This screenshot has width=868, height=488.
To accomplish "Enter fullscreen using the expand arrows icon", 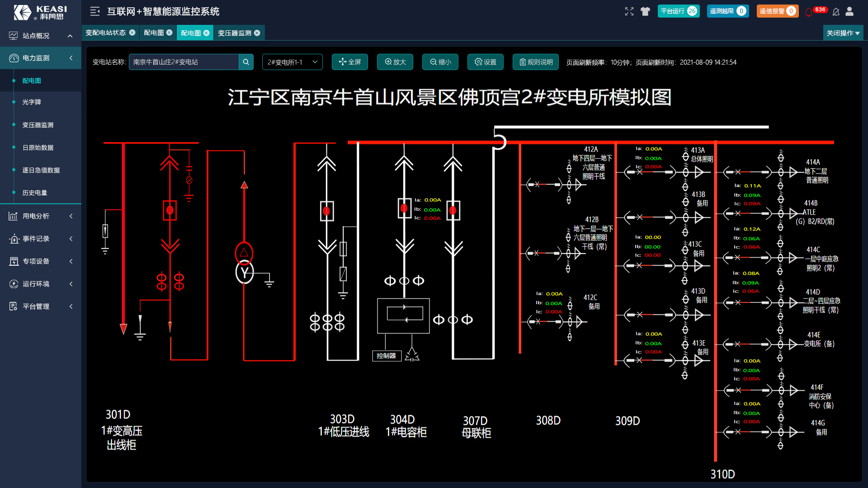I will tap(629, 12).
